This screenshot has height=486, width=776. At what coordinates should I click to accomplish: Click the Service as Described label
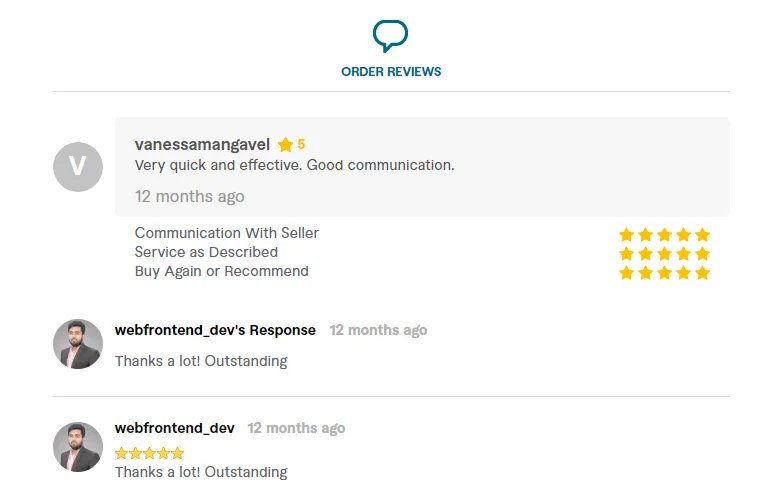[x=206, y=252]
